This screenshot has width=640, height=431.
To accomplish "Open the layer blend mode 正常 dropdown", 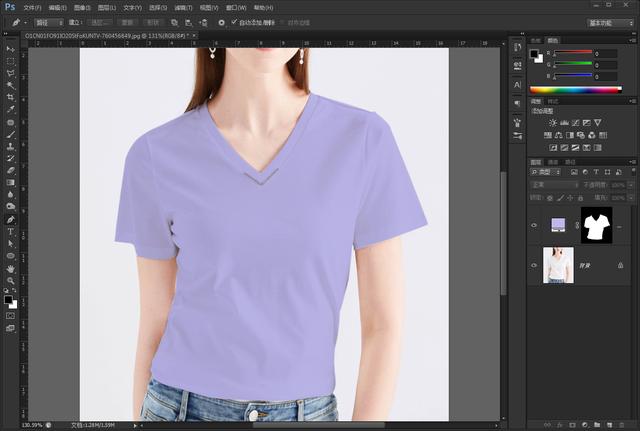I will pyautogui.click(x=553, y=185).
